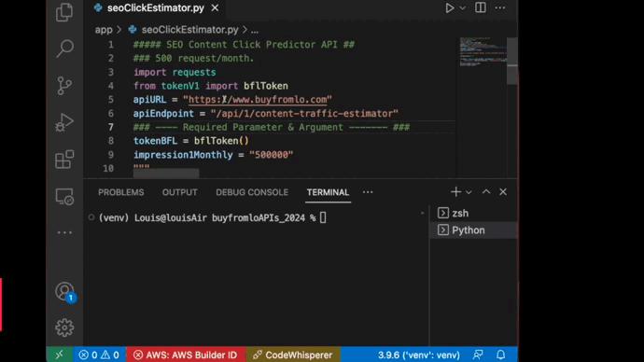The height and width of the screenshot is (362, 644).
Task: Click line number 7 in the gutter
Action: 110,127
